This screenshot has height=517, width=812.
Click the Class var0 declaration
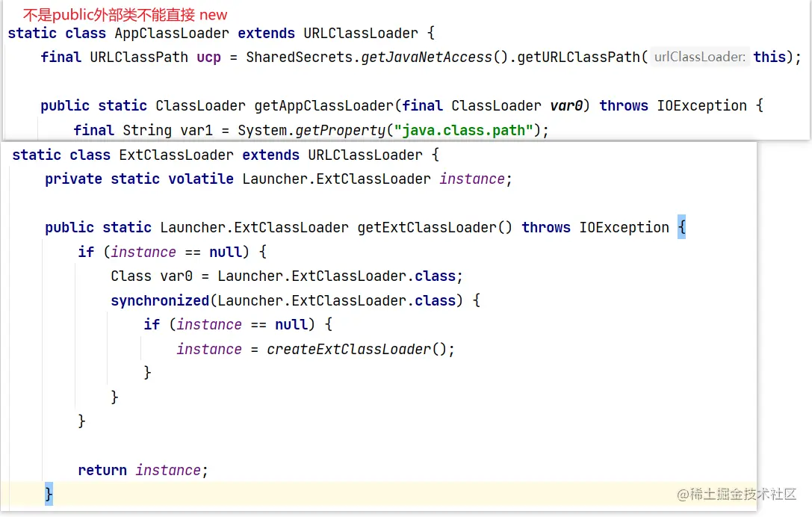(151, 276)
